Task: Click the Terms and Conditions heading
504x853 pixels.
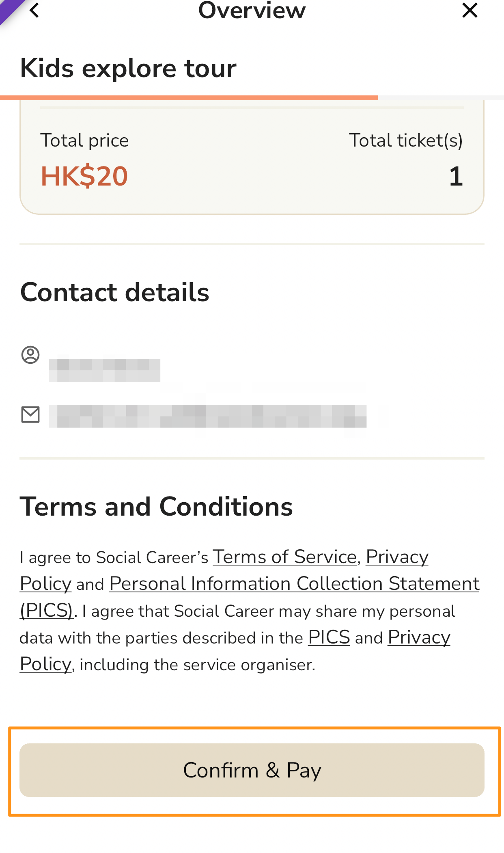Action: point(156,506)
